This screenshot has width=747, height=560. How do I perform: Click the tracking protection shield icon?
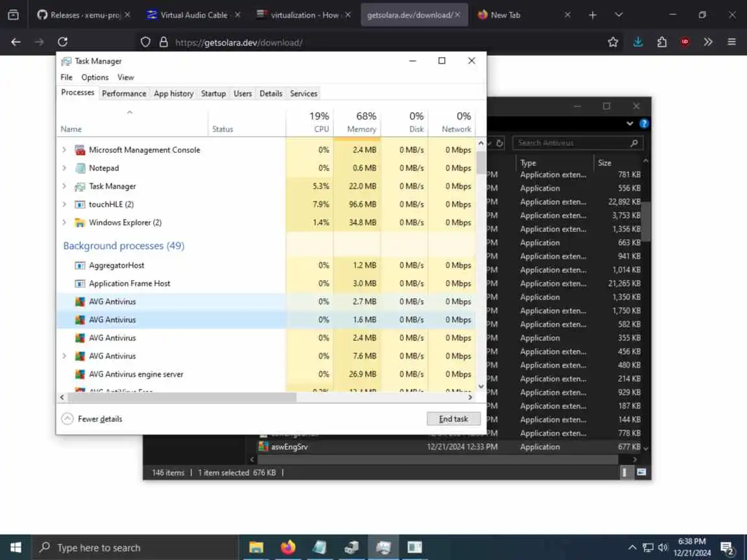tap(145, 42)
